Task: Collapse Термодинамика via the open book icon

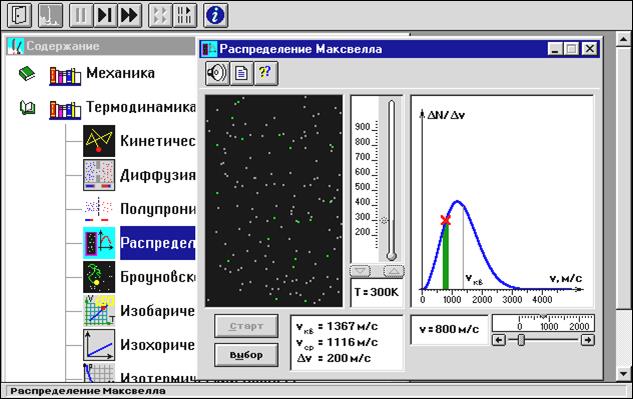Action: [x=27, y=108]
